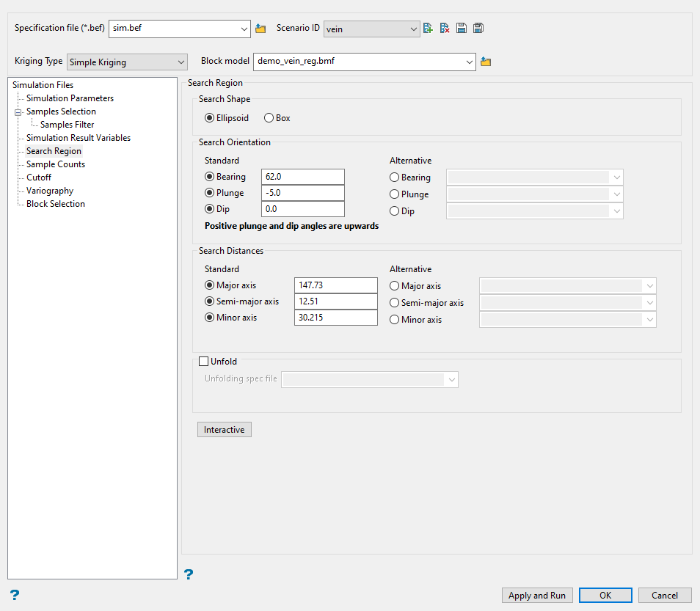Screen dimensions: 700x611
Task: Save the scenario
Action: [x=462, y=27]
